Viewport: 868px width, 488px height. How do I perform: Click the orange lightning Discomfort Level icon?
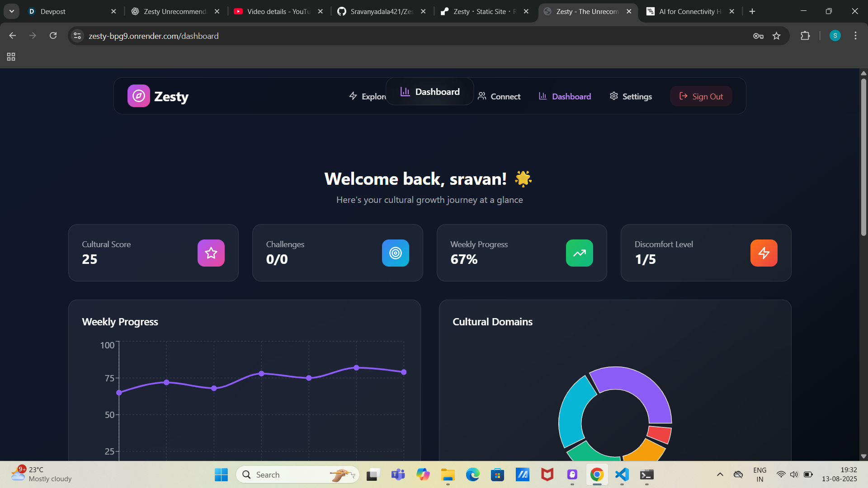[764, 253]
